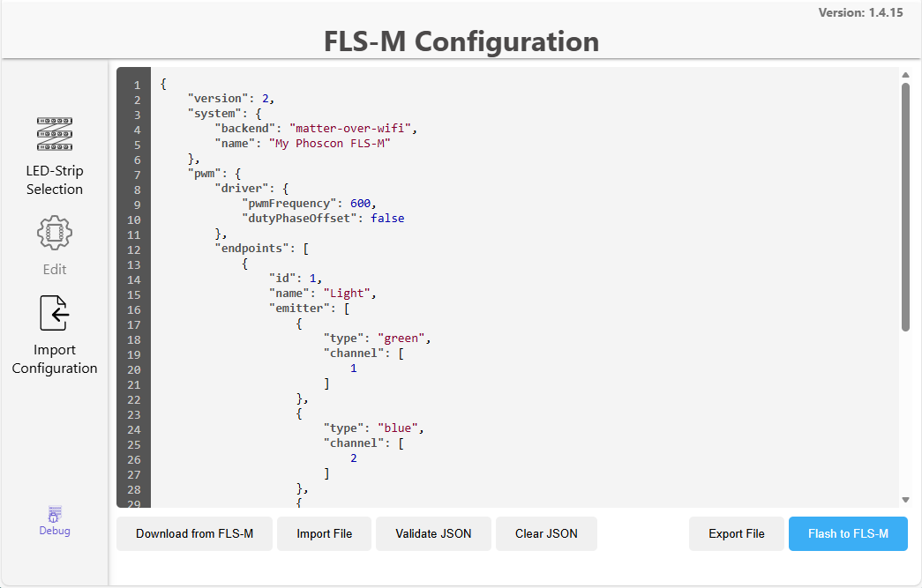Screen dimensions: 922x588
Task: Click the LED strip graphic above its label
Action: pyautogui.click(x=54, y=134)
